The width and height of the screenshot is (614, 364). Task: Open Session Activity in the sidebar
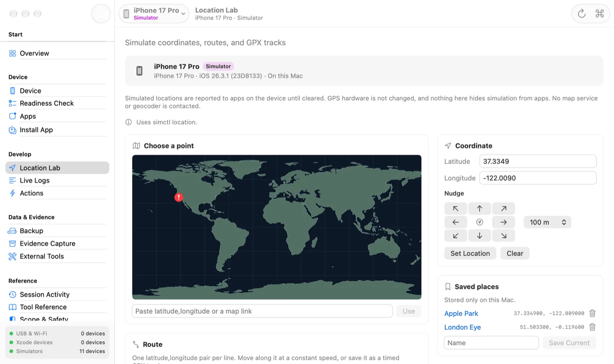click(x=57, y=295)
